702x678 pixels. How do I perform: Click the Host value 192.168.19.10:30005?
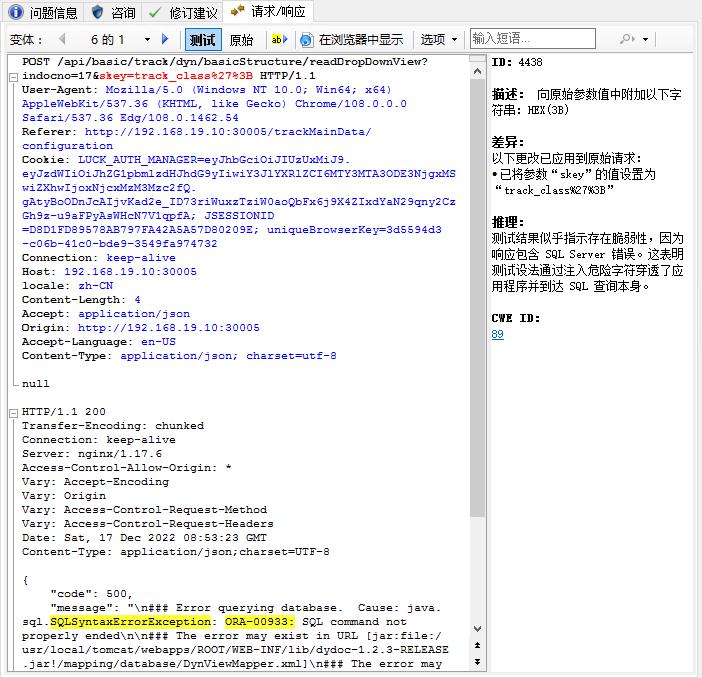point(130,271)
